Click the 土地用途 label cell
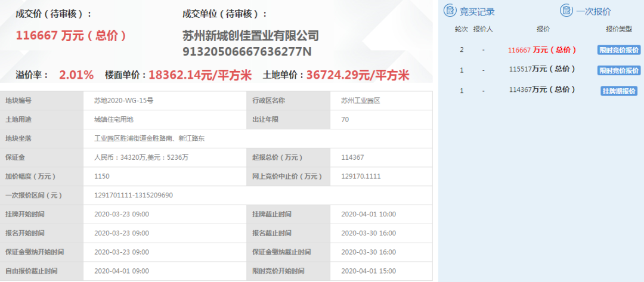644x282 pixels. (42, 119)
